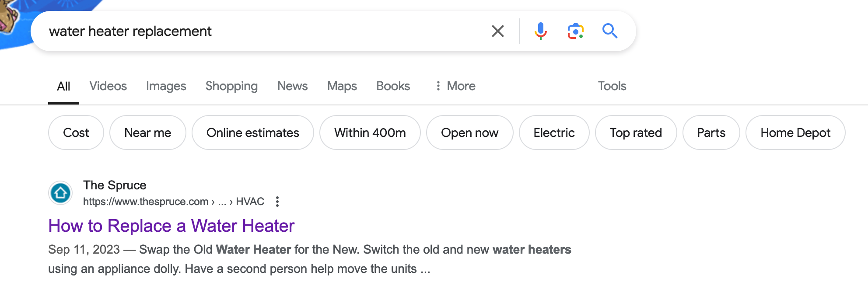The image size is (868, 293).
Task: Switch to the Videos tab
Action: pyautogui.click(x=108, y=86)
